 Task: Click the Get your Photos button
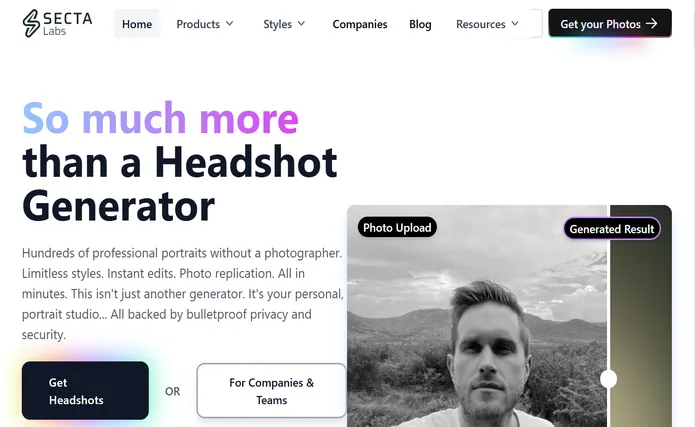tap(610, 23)
